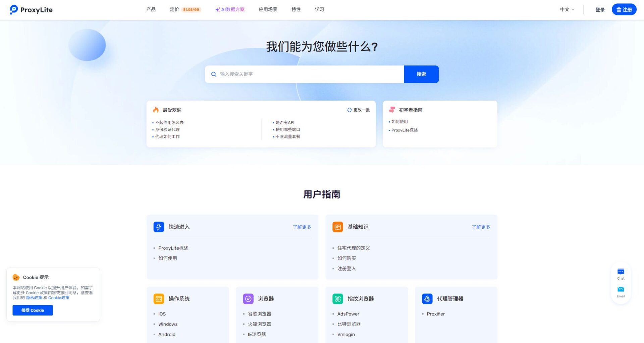
Task: Open the Email widget icon
Action: (x=621, y=289)
